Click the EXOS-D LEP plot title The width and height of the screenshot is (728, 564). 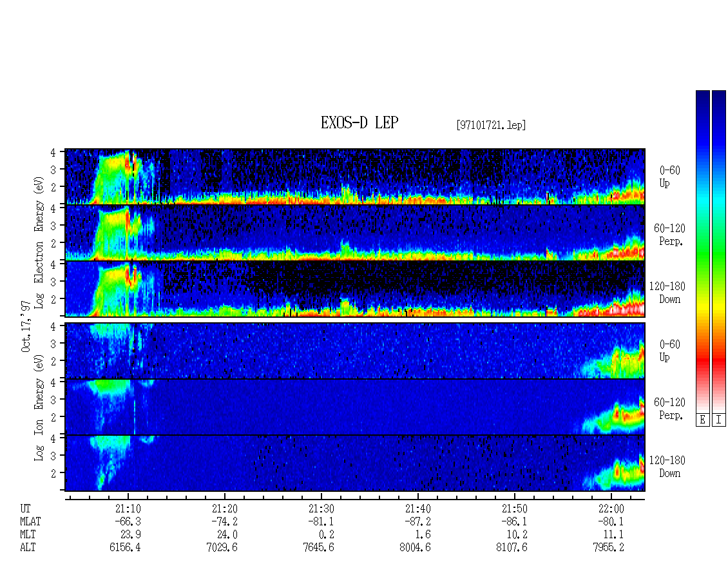[x=359, y=122]
